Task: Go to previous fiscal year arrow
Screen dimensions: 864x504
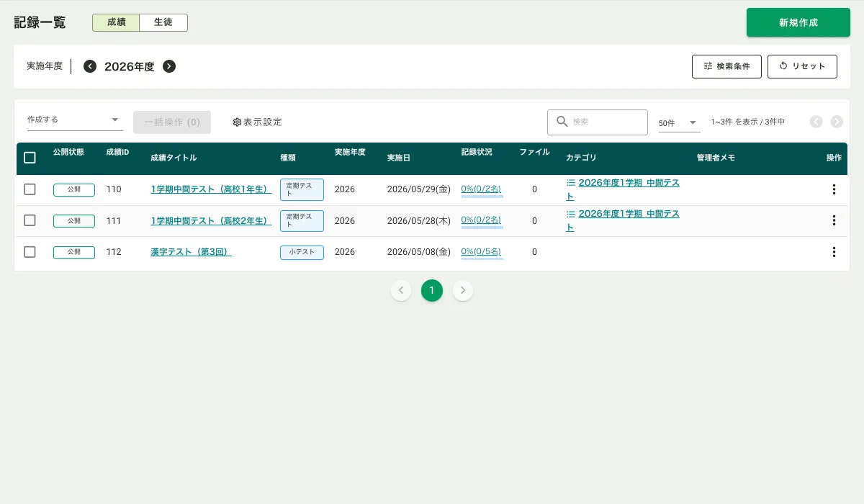Action: [90, 66]
